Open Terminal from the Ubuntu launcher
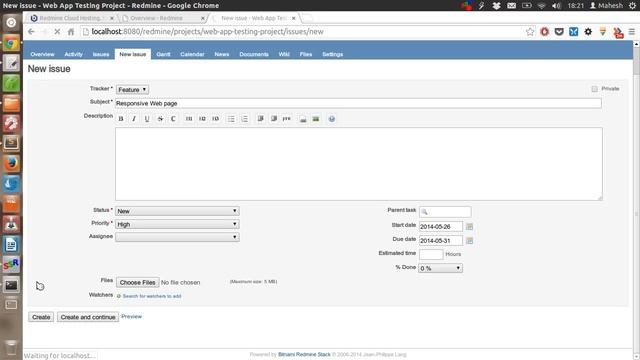The height and width of the screenshot is (360, 640). [x=11, y=285]
